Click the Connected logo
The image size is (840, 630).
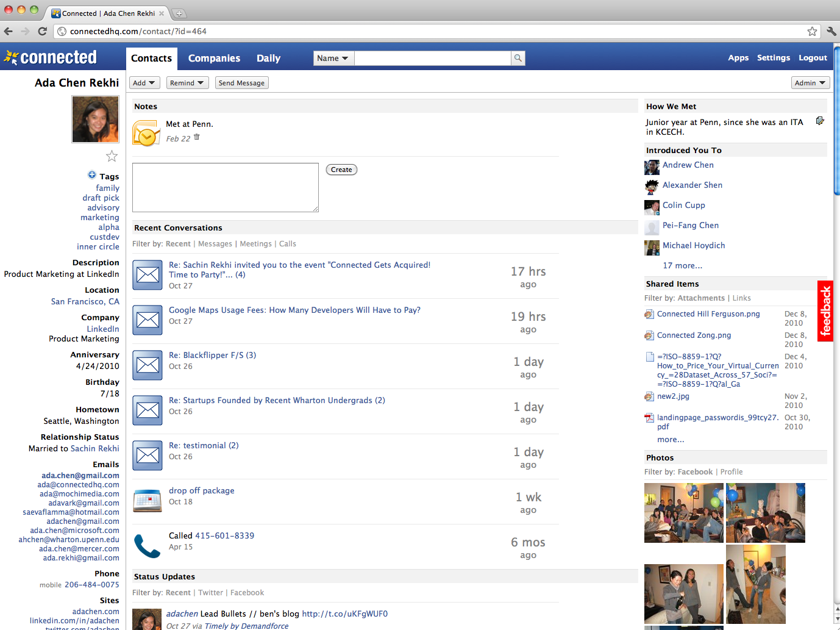(51, 57)
